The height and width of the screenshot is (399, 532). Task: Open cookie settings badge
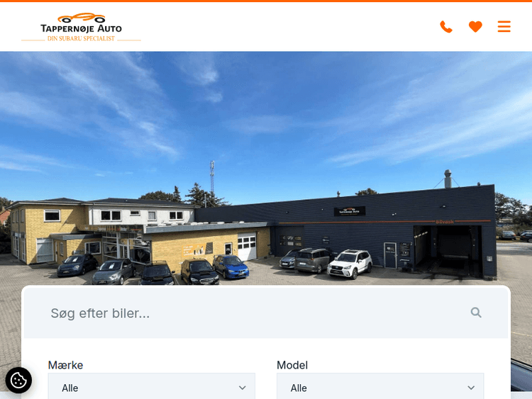[x=18, y=380]
